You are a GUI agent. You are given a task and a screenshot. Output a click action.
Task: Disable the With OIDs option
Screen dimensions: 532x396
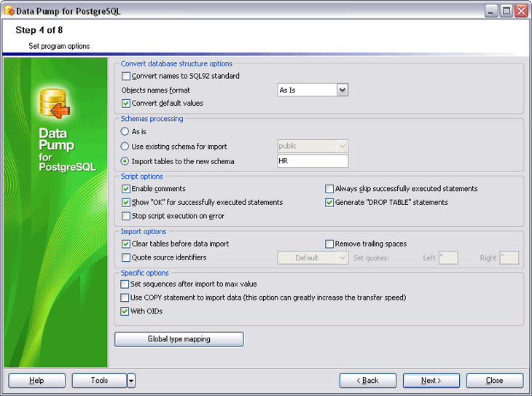(x=126, y=311)
